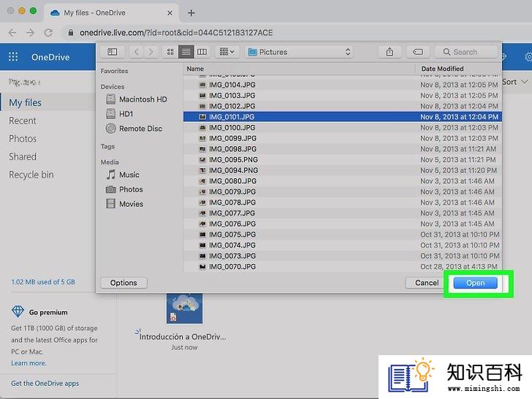Select file IMG_0079.JPG
The width and height of the screenshot is (532, 399).
pyautogui.click(x=343, y=191)
